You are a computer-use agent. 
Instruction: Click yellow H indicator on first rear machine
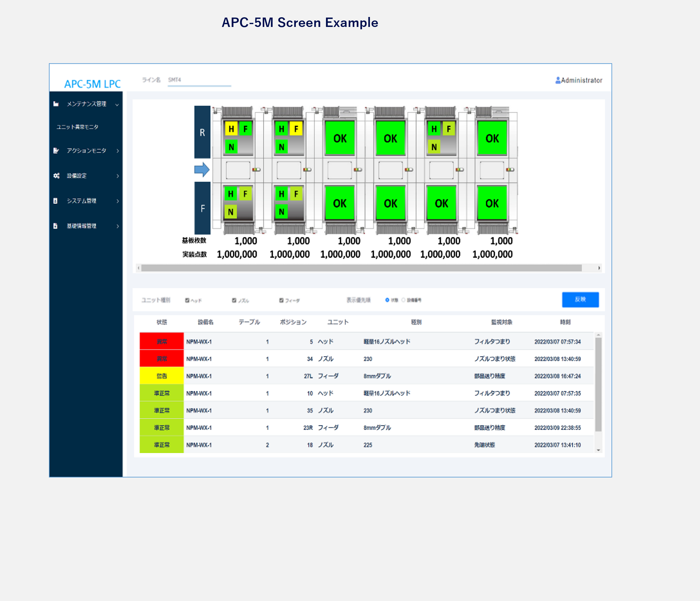(231, 129)
